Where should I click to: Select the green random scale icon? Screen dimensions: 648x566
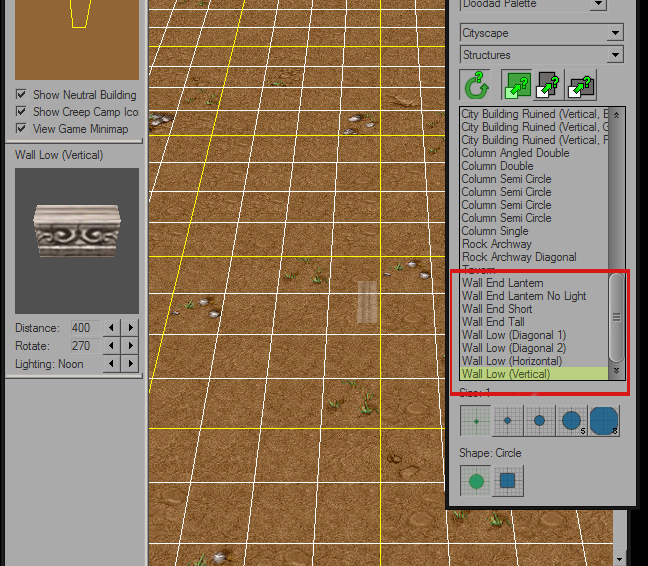coord(517,85)
